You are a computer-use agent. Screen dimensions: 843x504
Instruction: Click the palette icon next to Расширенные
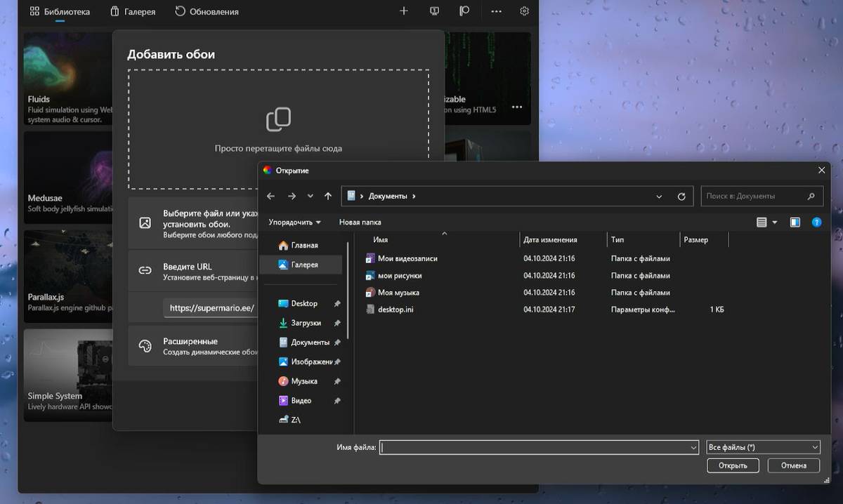pos(145,346)
